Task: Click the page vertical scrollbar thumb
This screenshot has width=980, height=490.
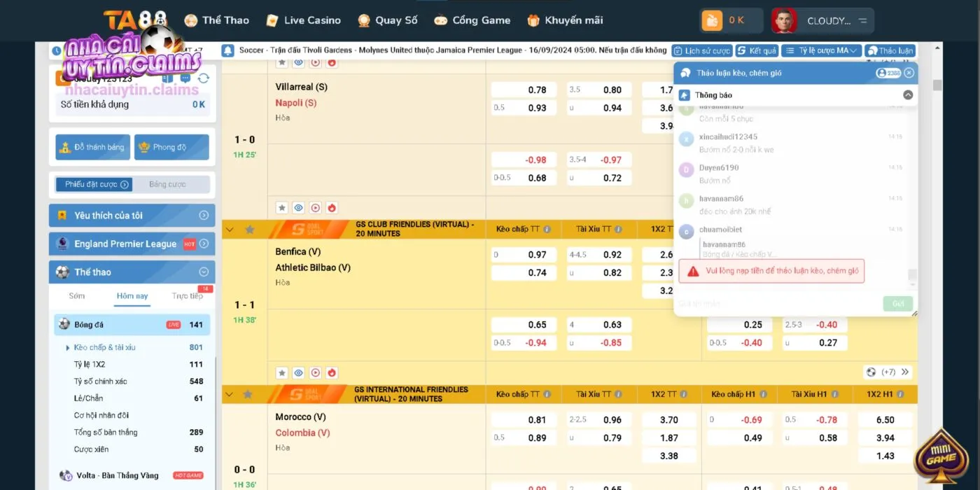Action: pos(937,85)
